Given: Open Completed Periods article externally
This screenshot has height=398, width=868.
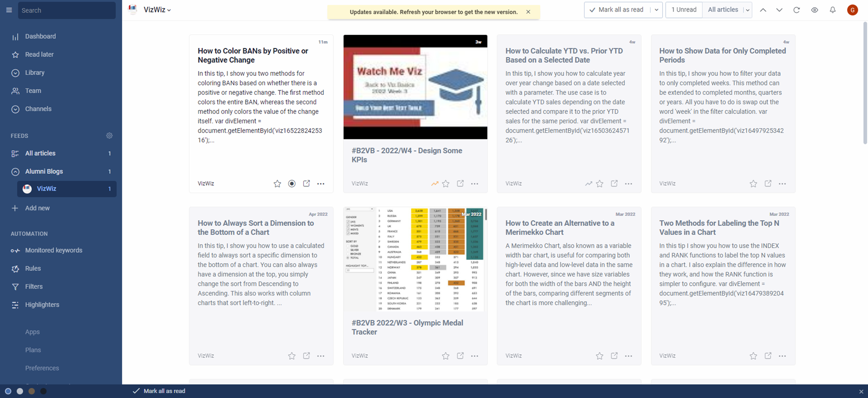Looking at the screenshot, I should pos(768,184).
